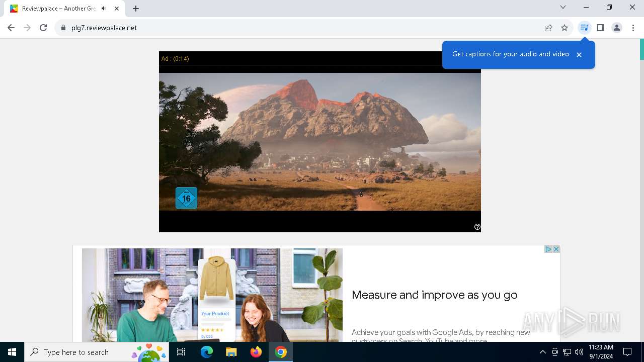Open the network status tray icon
Viewport: 644px width, 362px height.
click(567, 352)
